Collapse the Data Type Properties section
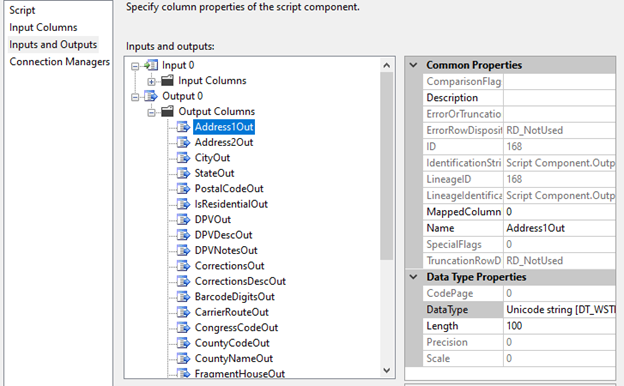The height and width of the screenshot is (386, 624). pos(413,277)
